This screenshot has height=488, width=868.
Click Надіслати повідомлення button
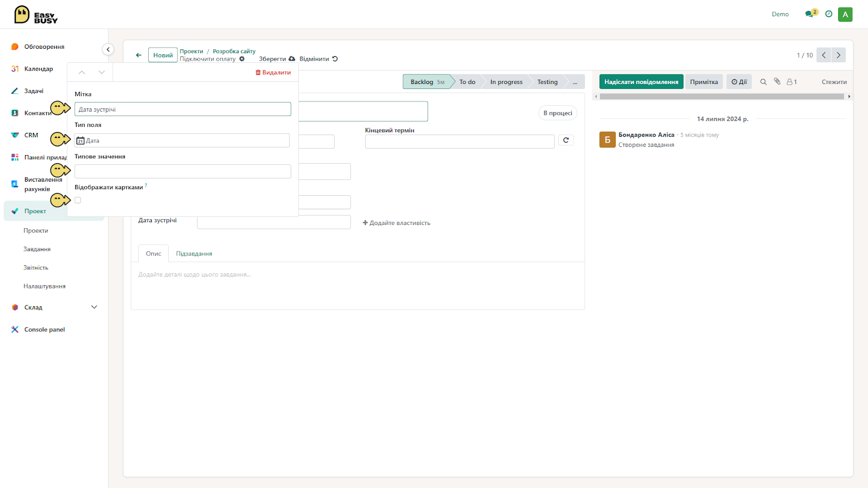pyautogui.click(x=641, y=82)
